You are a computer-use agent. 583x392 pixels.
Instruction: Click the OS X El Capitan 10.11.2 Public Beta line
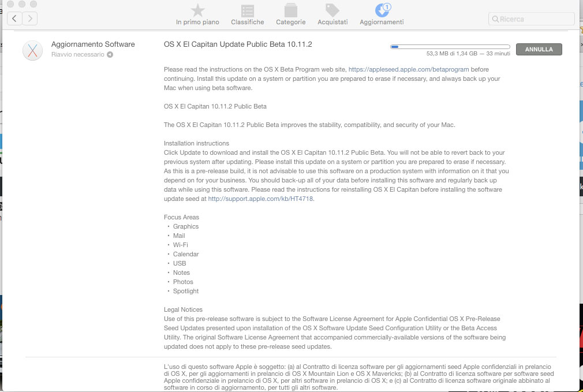click(215, 106)
